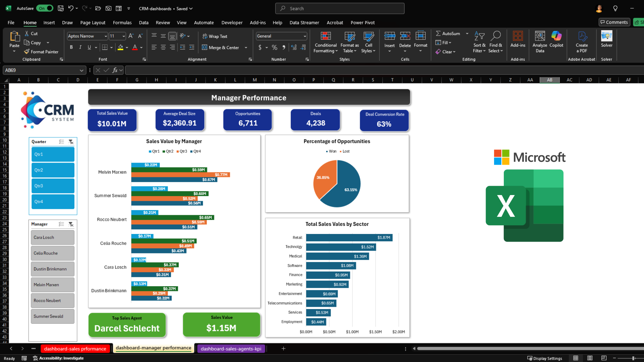Click the Analyze Data icon
The height and width of the screenshot is (362, 644).
(540, 36)
